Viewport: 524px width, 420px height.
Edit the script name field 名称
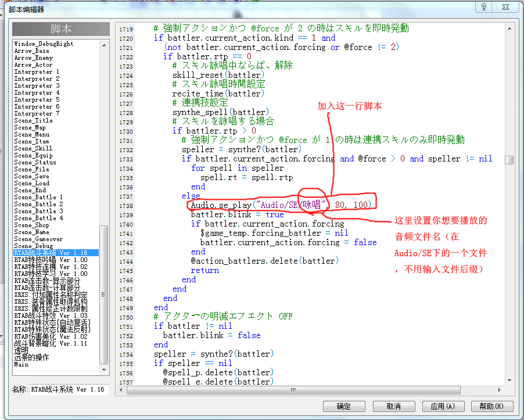click(70, 389)
